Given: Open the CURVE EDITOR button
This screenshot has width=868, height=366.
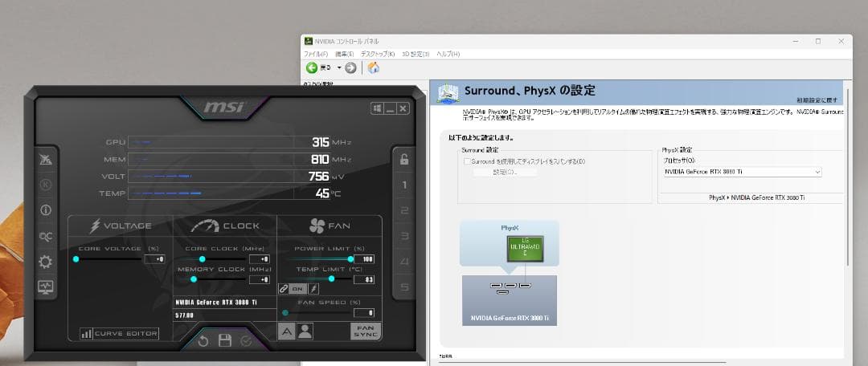Looking at the screenshot, I should click(120, 333).
